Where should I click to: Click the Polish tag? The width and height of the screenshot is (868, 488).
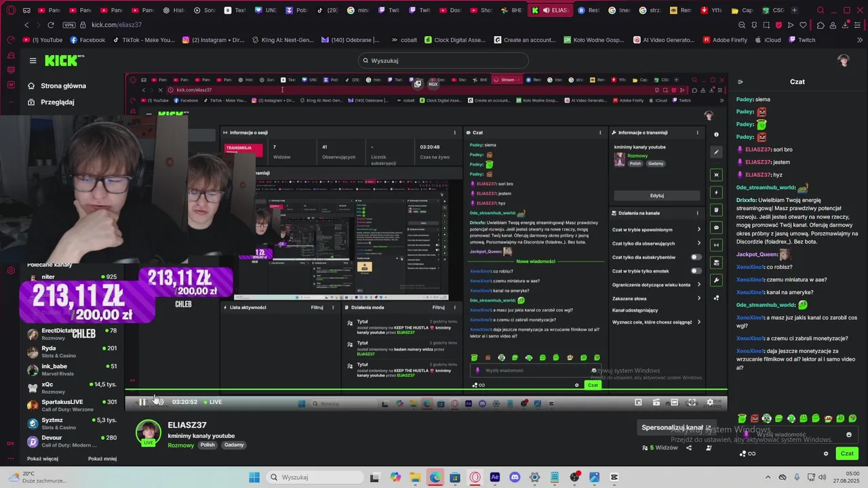click(x=208, y=445)
